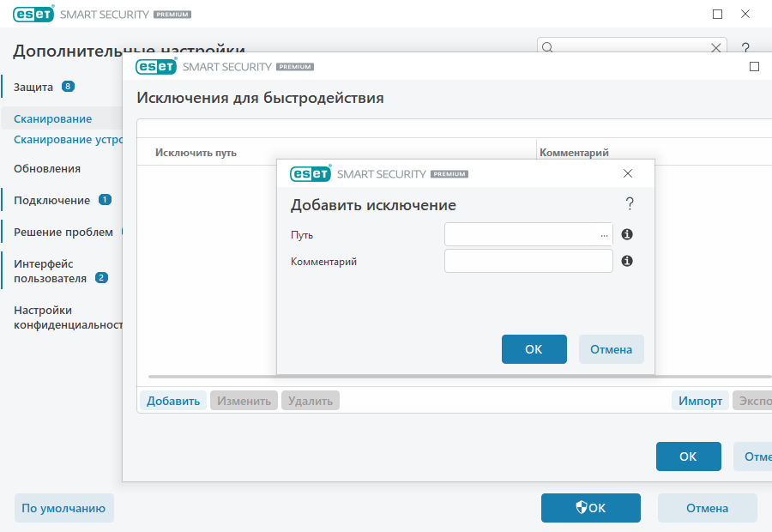772x532 pixels.
Task: Select Сканирование устройств sidebar item
Action: [68, 139]
